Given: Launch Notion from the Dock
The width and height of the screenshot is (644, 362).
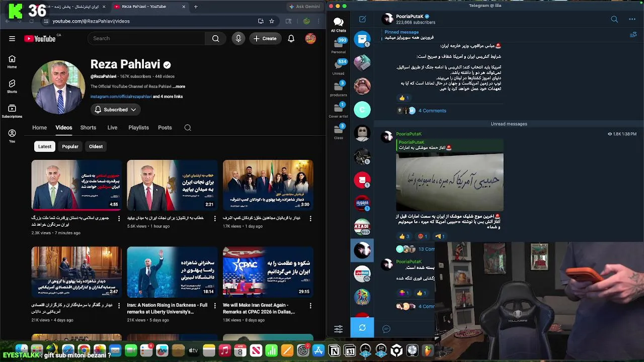Looking at the screenshot, I should [334, 351].
